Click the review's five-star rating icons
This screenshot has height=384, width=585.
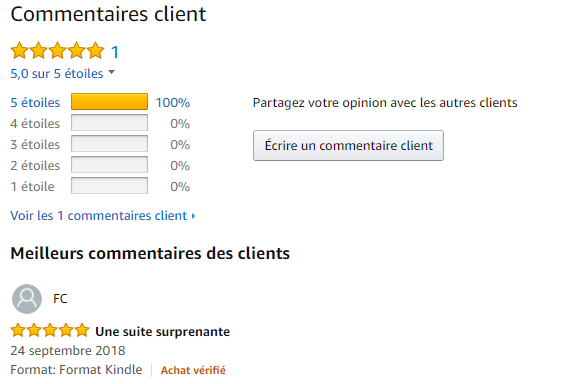(50, 331)
